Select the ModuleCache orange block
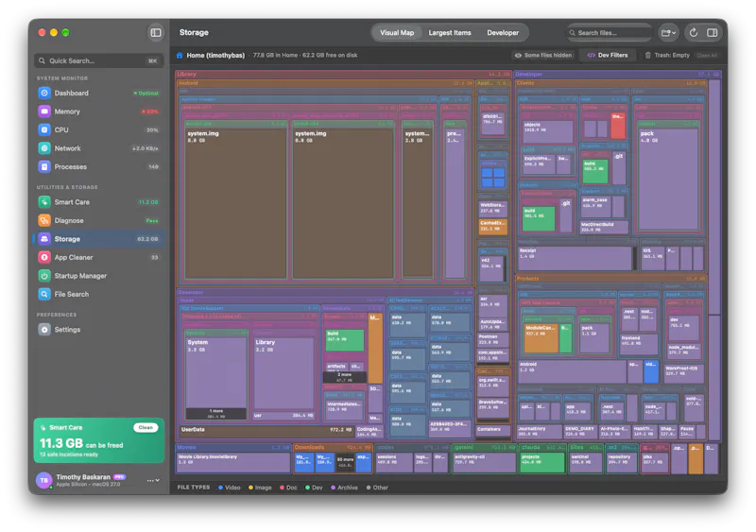The width and height of the screenshot is (756, 532). 541,337
